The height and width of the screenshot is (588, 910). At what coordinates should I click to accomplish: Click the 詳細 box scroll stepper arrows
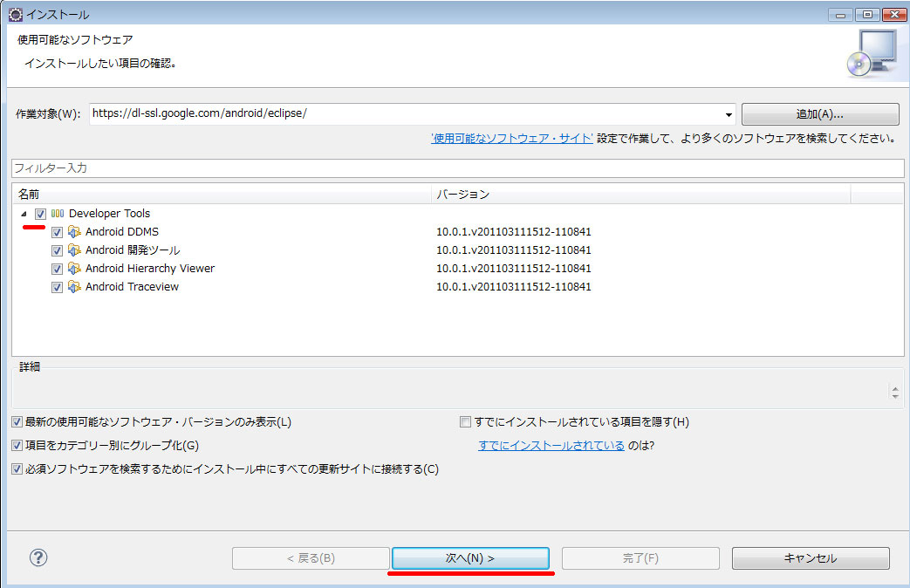(895, 393)
